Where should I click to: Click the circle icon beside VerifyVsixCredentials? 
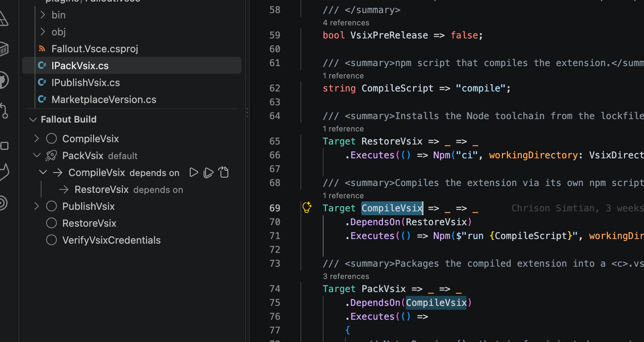[51, 240]
